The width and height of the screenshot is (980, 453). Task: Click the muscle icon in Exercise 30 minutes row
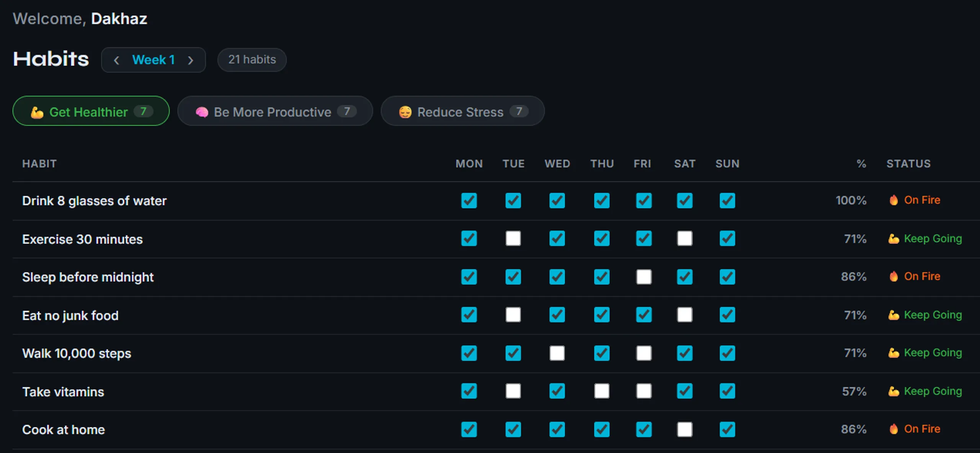click(x=893, y=239)
